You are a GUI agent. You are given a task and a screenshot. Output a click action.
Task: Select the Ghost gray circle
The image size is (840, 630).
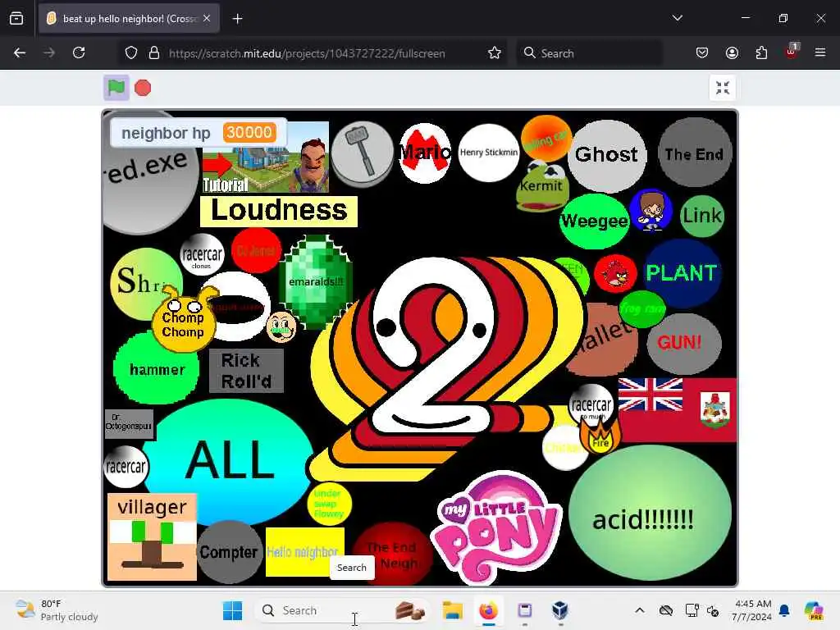click(606, 155)
